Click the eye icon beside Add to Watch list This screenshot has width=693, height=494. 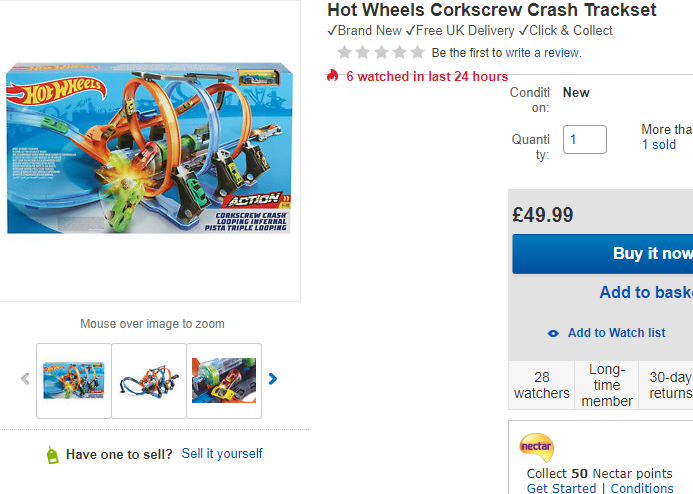pos(553,333)
